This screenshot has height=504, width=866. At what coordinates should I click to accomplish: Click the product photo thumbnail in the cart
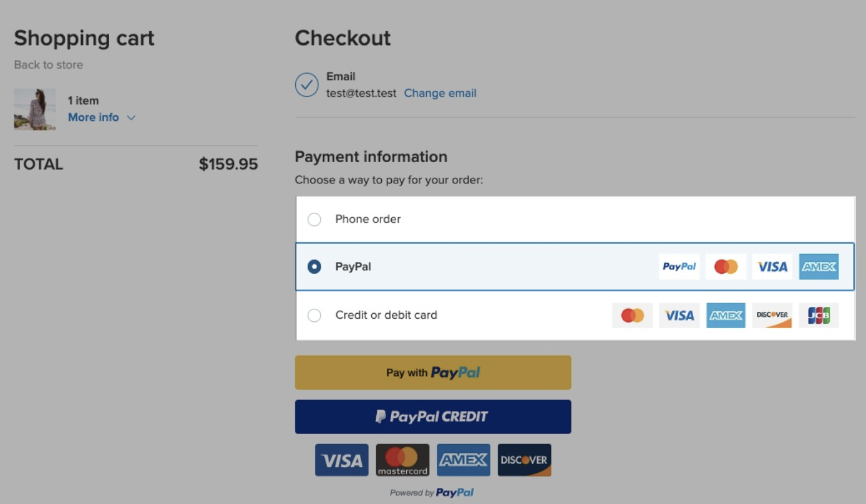point(34,109)
